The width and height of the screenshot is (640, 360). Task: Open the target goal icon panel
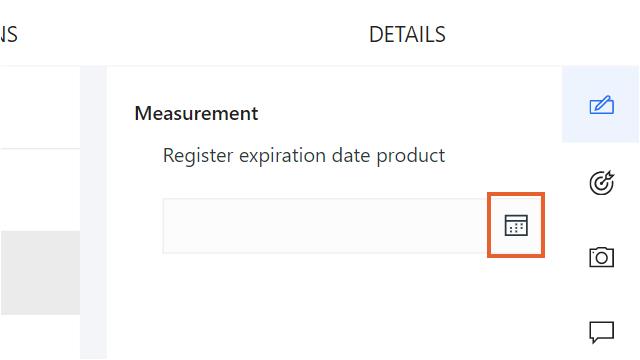tap(601, 182)
